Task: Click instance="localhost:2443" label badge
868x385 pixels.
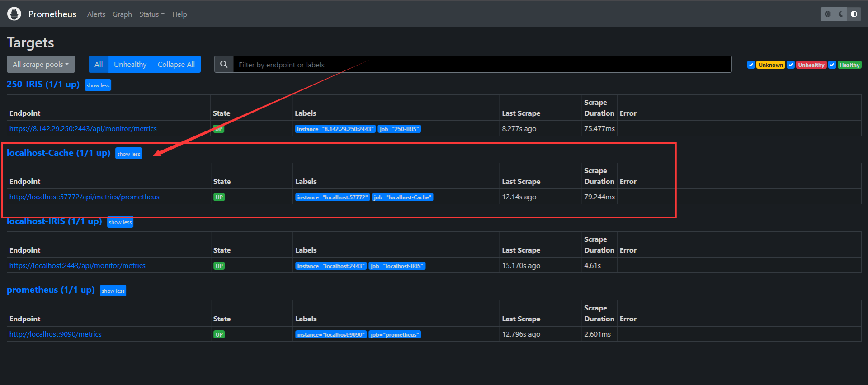Action: point(331,266)
